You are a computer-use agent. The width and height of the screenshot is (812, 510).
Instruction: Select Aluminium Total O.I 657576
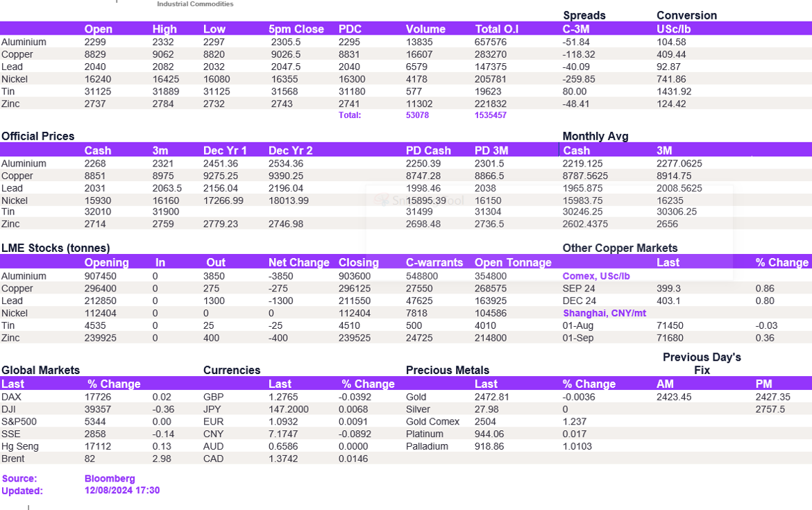tap(491, 42)
